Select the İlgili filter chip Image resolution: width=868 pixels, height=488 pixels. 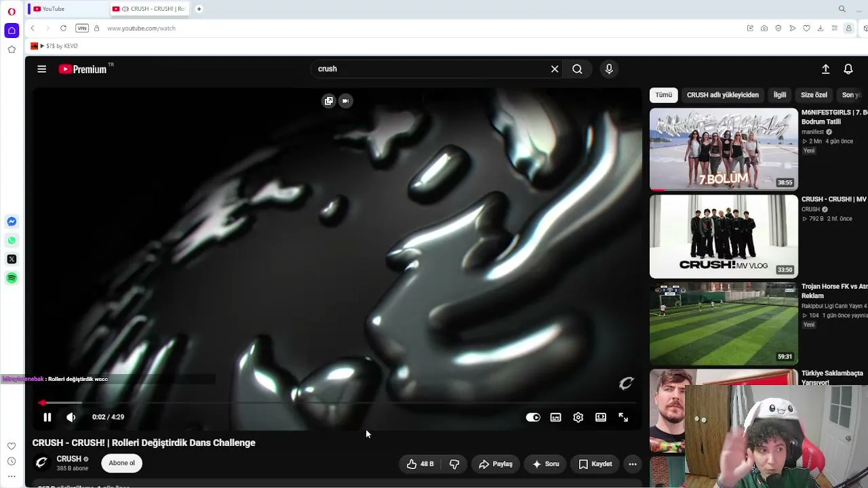780,95
